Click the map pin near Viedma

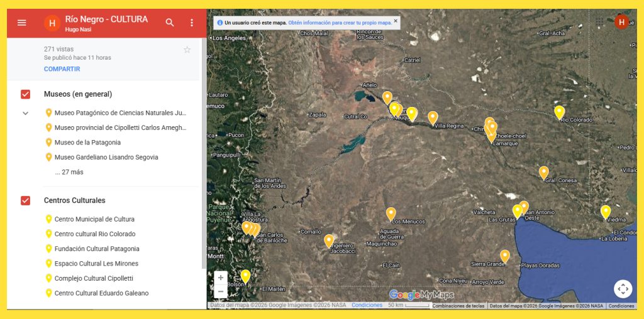pos(606,212)
